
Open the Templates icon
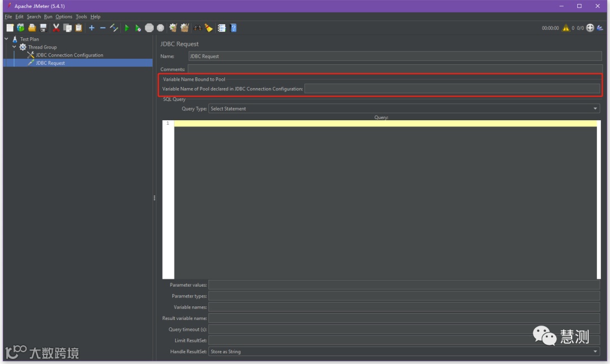(21, 28)
